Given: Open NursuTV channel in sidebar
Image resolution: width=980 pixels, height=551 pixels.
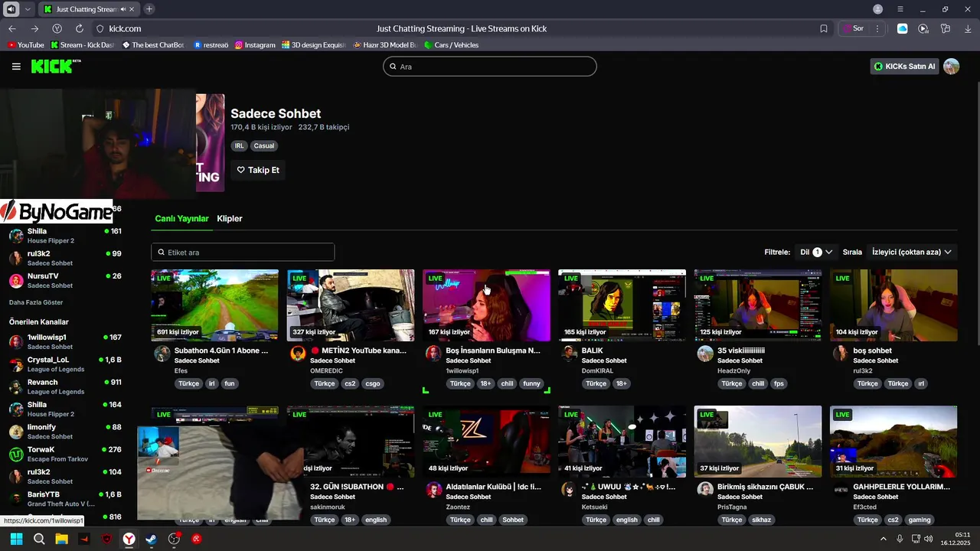Looking at the screenshot, I should [x=65, y=280].
